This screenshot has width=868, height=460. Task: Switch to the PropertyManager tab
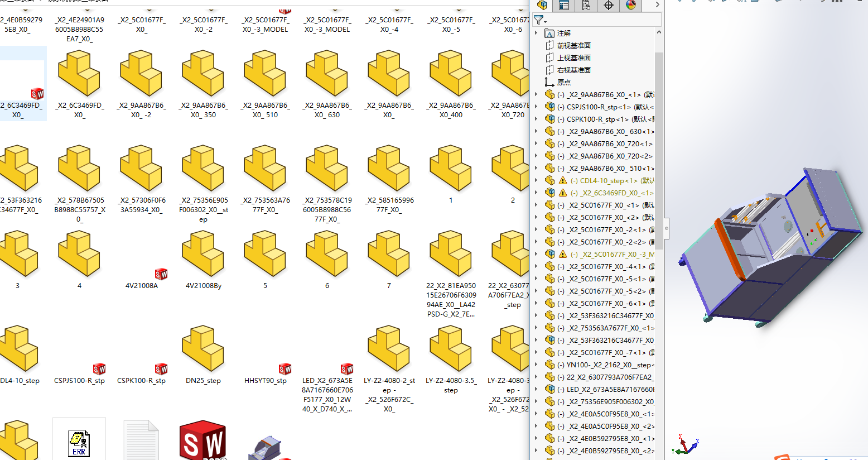pyautogui.click(x=564, y=5)
